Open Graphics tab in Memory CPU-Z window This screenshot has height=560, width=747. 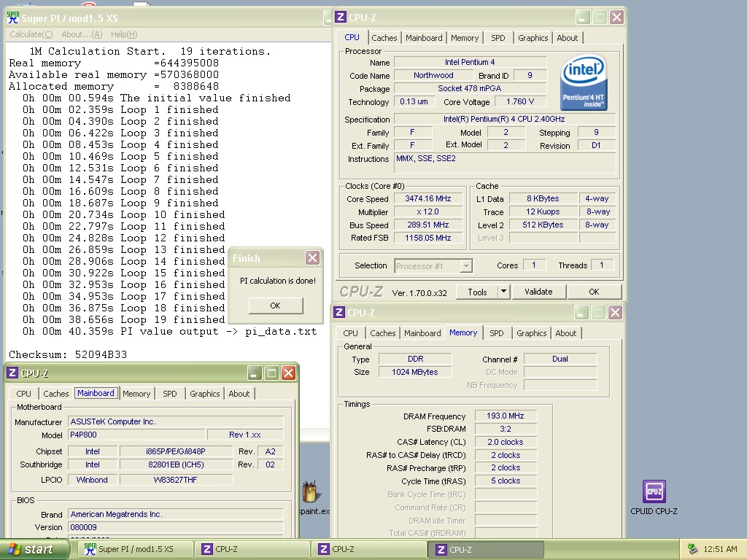click(x=531, y=333)
